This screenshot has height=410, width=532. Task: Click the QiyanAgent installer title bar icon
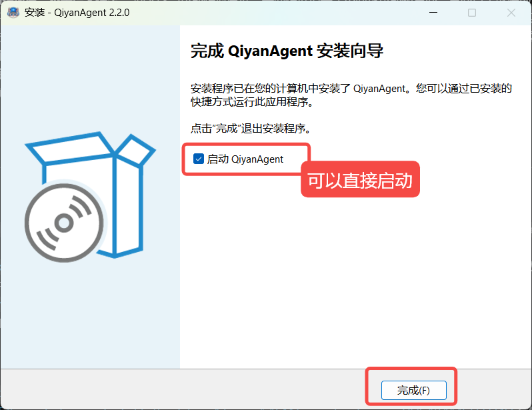tap(13, 13)
